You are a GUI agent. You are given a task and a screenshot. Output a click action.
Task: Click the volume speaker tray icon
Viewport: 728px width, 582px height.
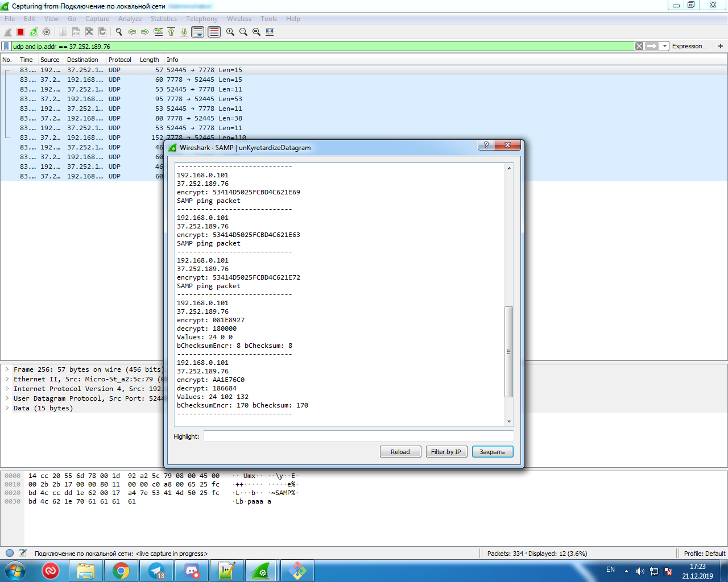coord(640,571)
